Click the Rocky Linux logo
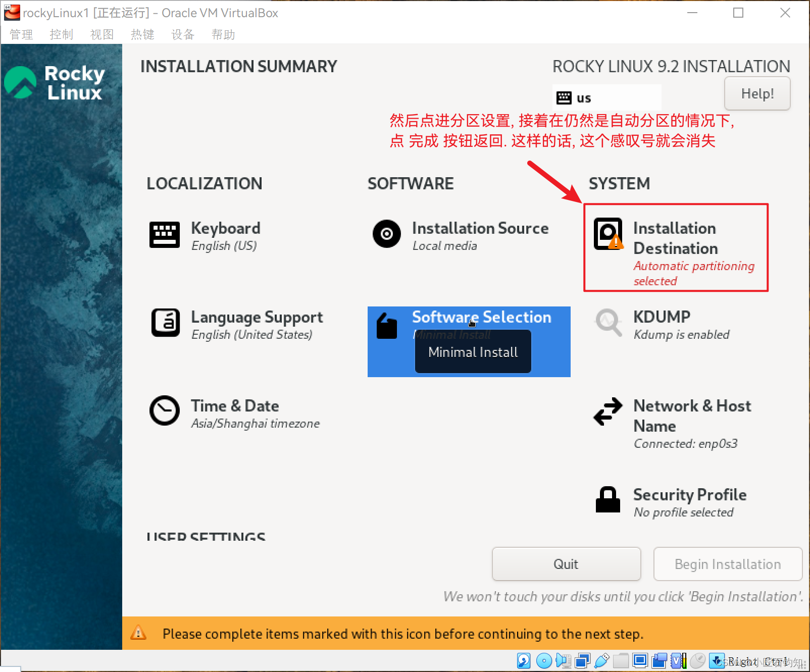810x672 pixels. point(55,82)
